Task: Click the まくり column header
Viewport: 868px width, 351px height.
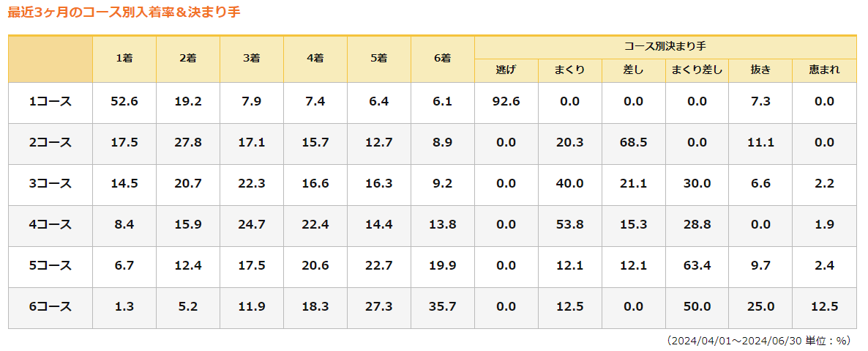Action: point(569,70)
